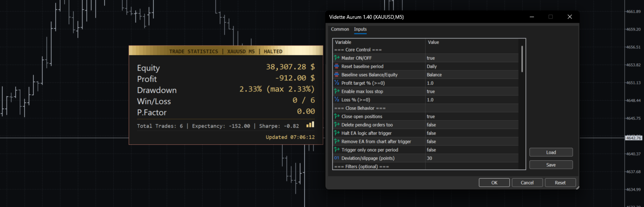Screen dimensions: 644x207
Task: Save the current inputs preset
Action: coord(551,165)
